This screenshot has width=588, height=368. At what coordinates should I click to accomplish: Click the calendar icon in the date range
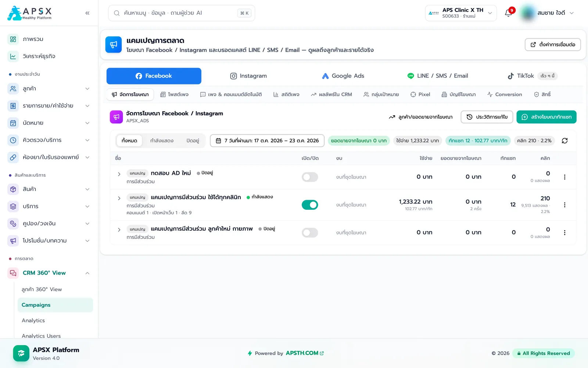tap(218, 141)
